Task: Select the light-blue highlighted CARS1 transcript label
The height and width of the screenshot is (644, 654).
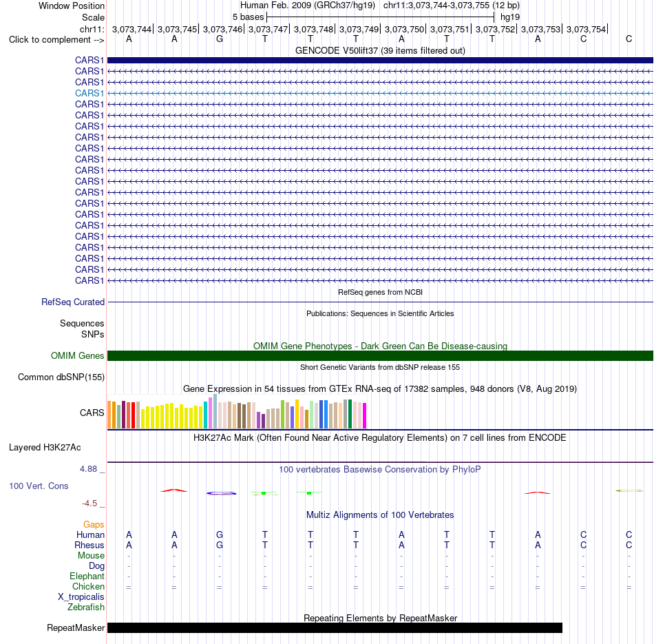Action: pyautogui.click(x=89, y=93)
